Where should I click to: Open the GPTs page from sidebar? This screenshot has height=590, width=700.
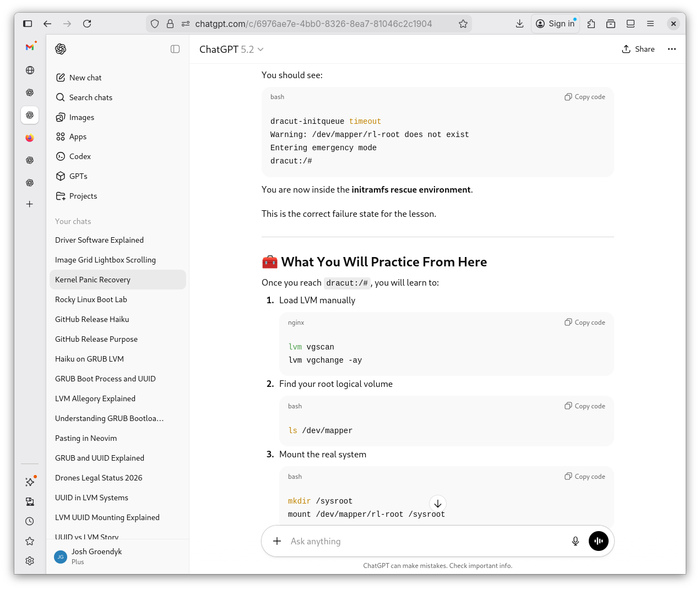tap(78, 176)
